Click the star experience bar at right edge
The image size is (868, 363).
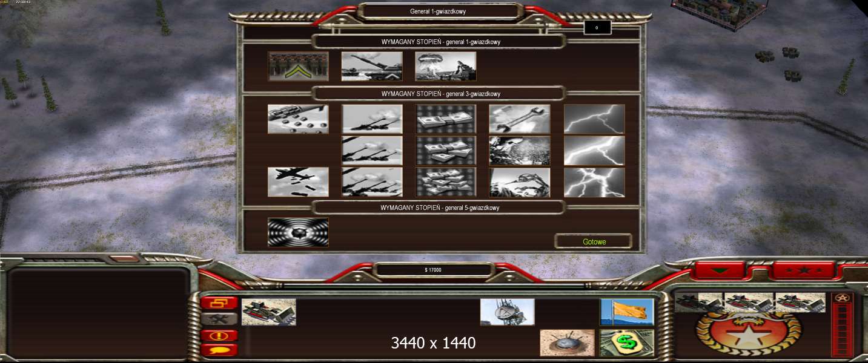click(x=842, y=325)
